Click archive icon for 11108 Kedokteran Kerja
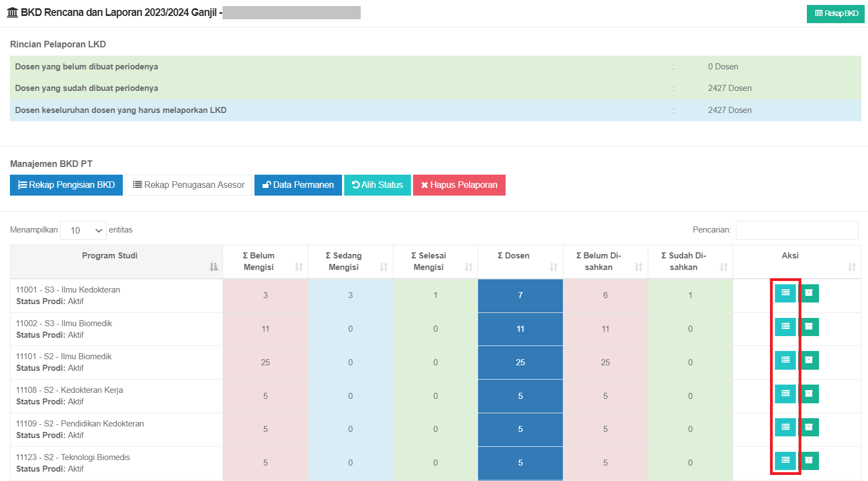The height and width of the screenshot is (481, 868). click(809, 394)
